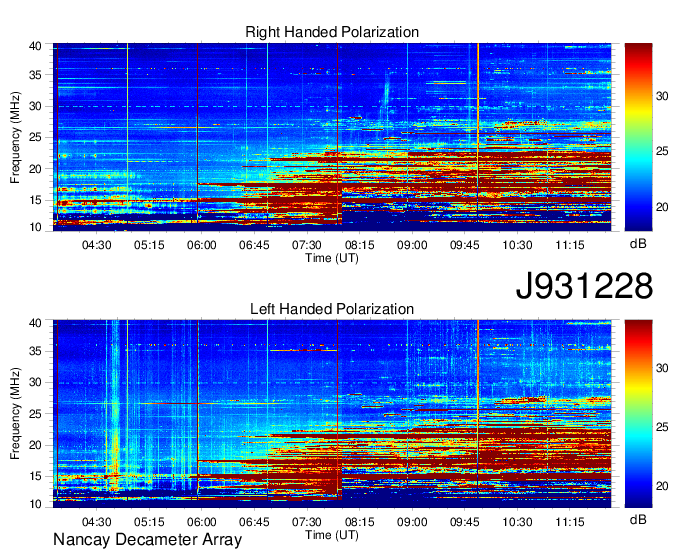Click frequency tick "40" on Right Handed plot

35,46
